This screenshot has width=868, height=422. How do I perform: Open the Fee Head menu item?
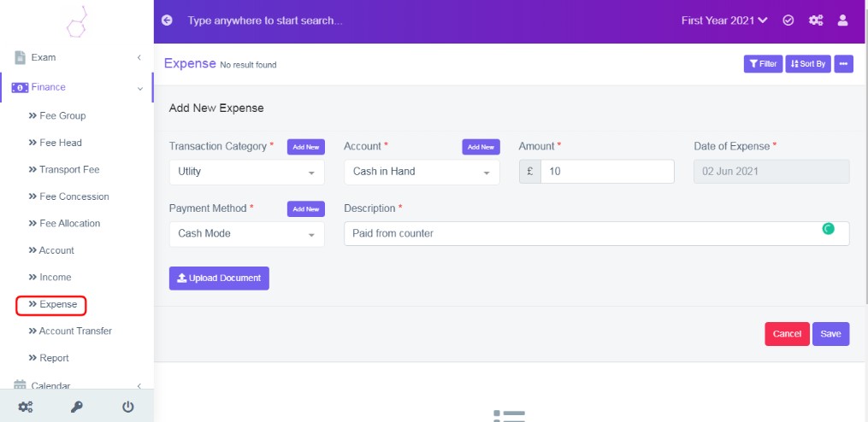55,143
